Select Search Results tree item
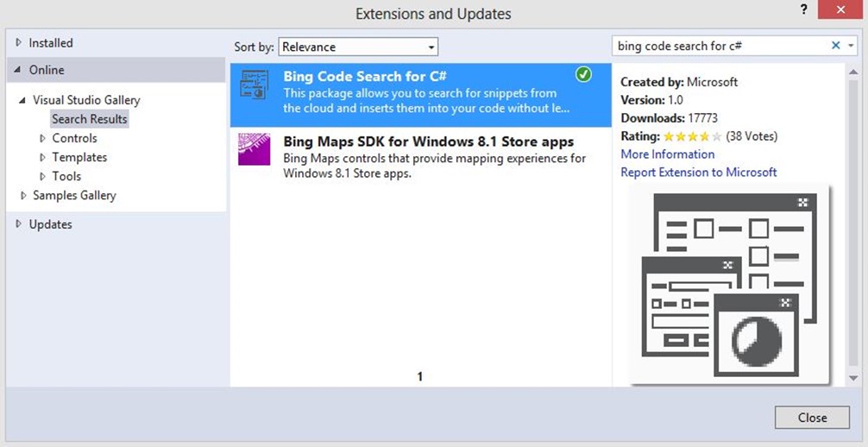The height and width of the screenshot is (447, 868). click(x=90, y=119)
